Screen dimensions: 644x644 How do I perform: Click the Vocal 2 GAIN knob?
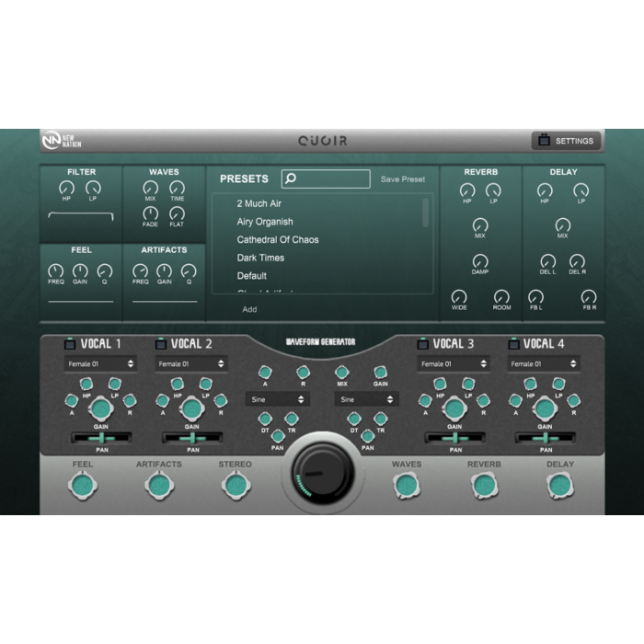[191, 408]
